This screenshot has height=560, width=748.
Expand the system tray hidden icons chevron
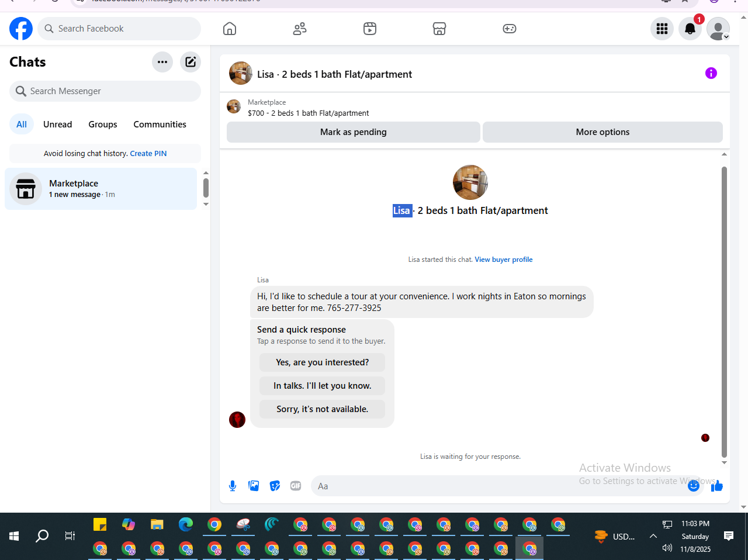click(653, 536)
